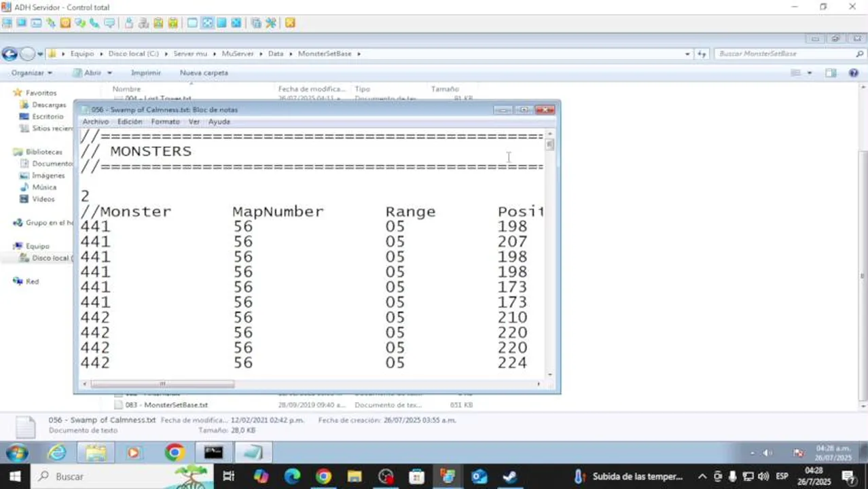868x489 pixels.
Task: Click Notepad's vertical scroll down arrow
Action: coord(549,374)
